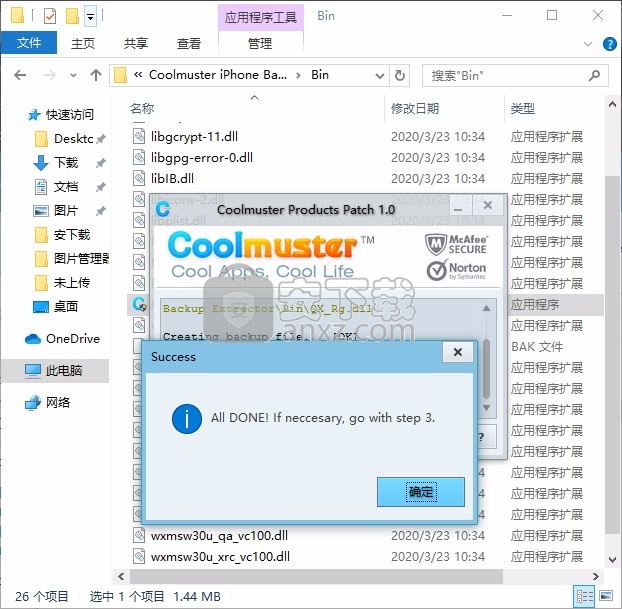The image size is (622, 609).
Task: Sort by 修改日期 column header
Action: click(x=415, y=108)
